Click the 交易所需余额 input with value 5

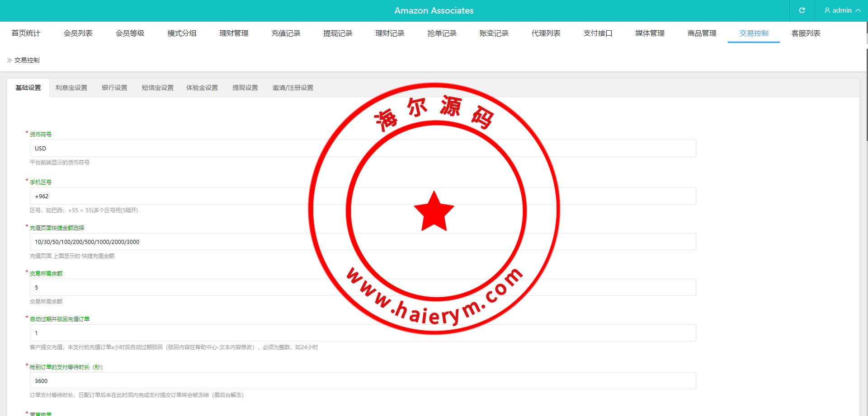click(x=363, y=287)
